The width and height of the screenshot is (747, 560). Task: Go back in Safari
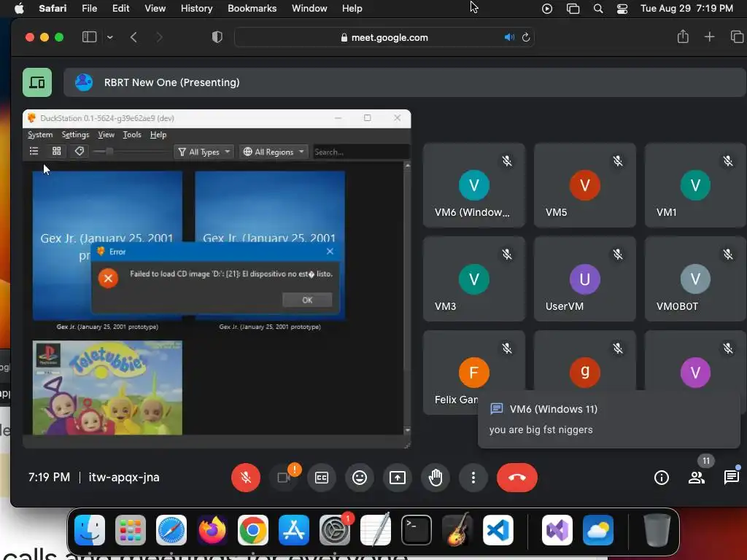click(x=134, y=37)
